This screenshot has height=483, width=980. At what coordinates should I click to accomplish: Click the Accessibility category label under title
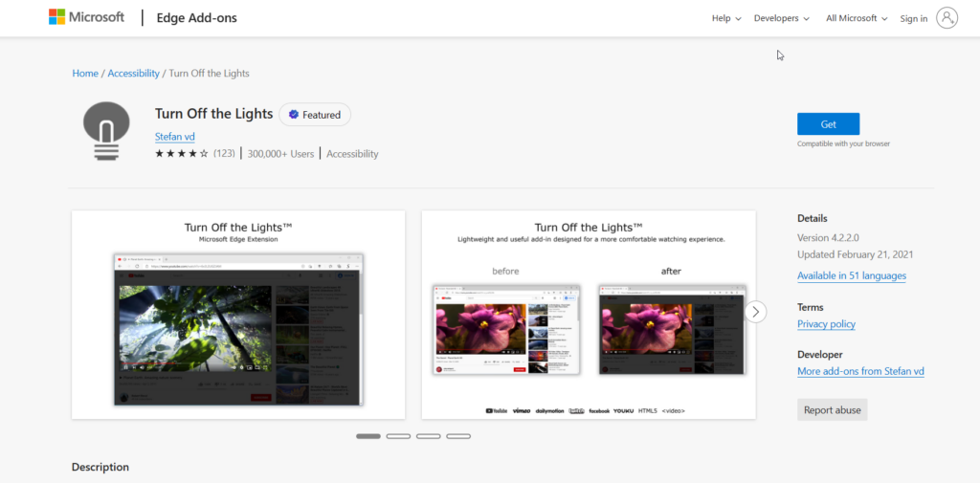click(x=352, y=154)
